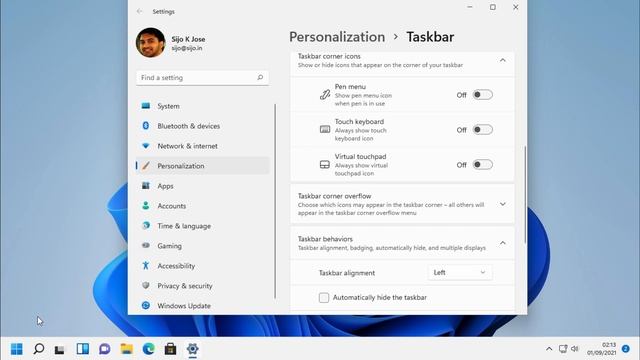
Task: Open Windows Update settings
Action: coord(203,306)
